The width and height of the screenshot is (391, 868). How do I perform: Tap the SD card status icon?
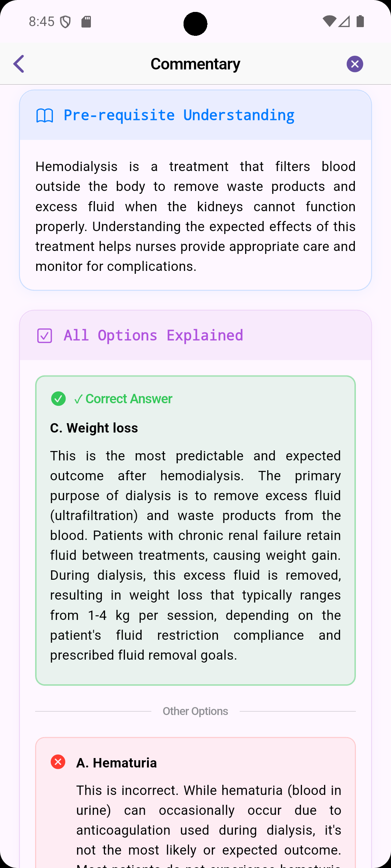click(x=86, y=22)
